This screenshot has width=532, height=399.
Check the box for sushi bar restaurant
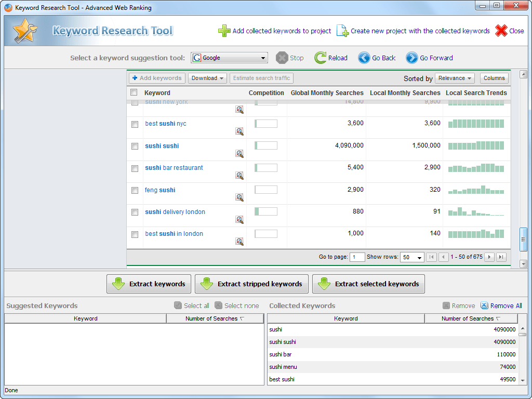click(x=135, y=168)
